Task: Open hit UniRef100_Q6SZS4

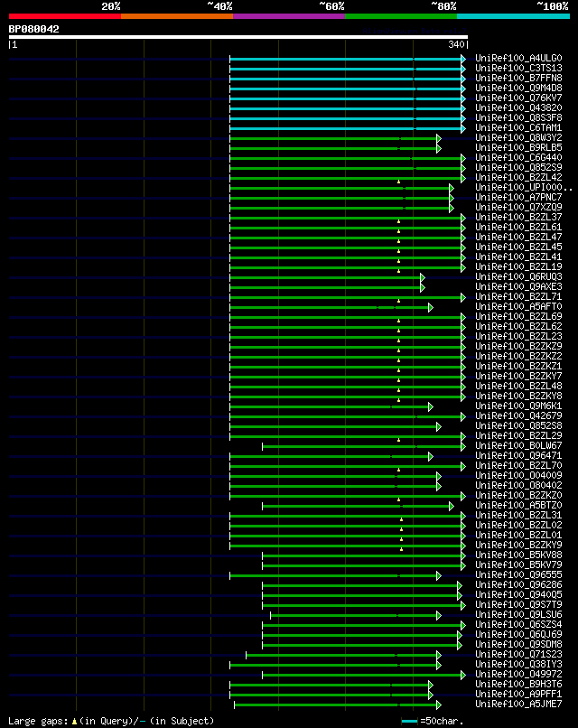Action: click(x=518, y=624)
